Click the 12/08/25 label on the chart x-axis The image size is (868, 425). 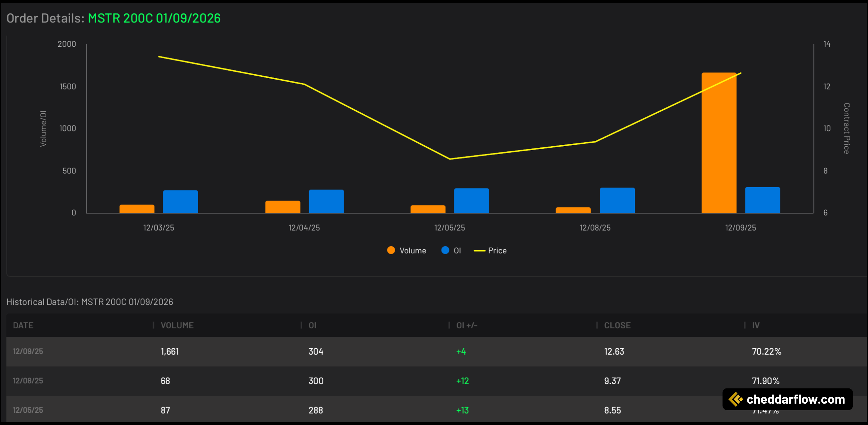tap(595, 228)
